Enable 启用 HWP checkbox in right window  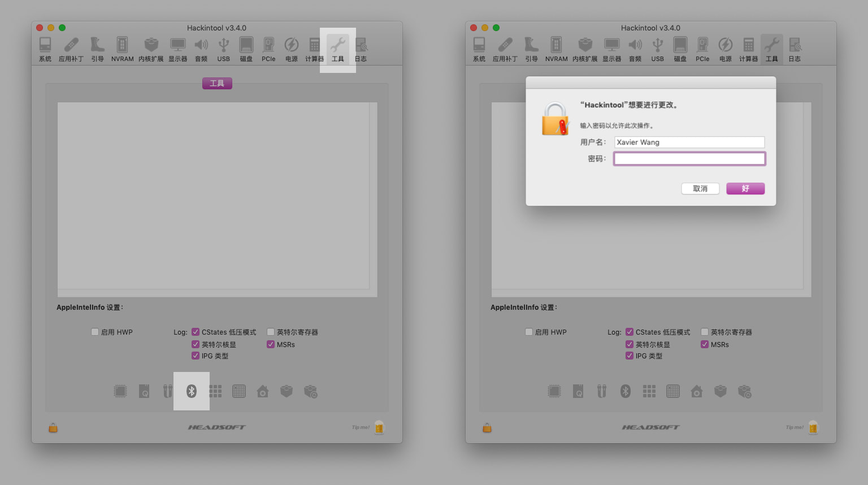pyautogui.click(x=529, y=332)
